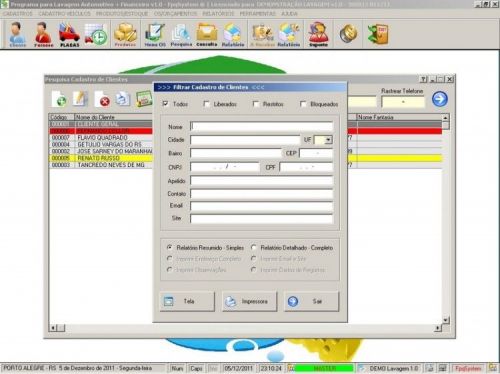Select Imprimir Endereço Completo radio
The height and width of the screenshot is (374, 500).
[169, 258]
